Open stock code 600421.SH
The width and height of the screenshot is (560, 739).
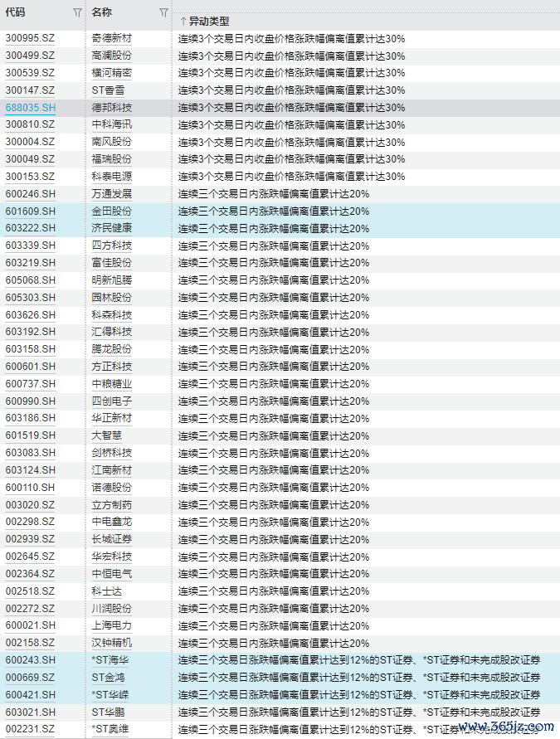pos(31,695)
